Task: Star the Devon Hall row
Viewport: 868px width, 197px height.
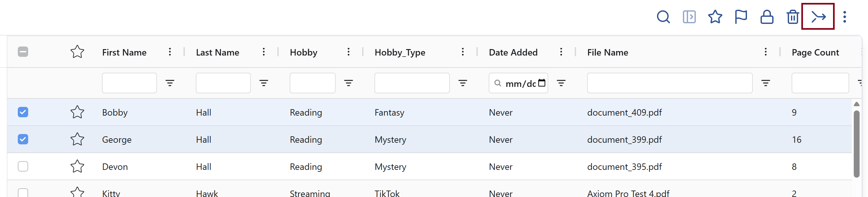Action: coord(77,166)
